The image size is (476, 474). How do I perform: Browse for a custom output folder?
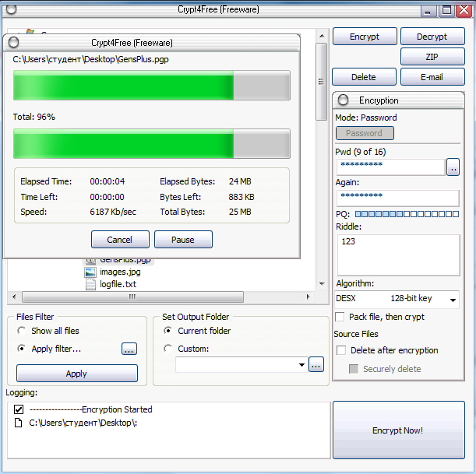[316, 364]
